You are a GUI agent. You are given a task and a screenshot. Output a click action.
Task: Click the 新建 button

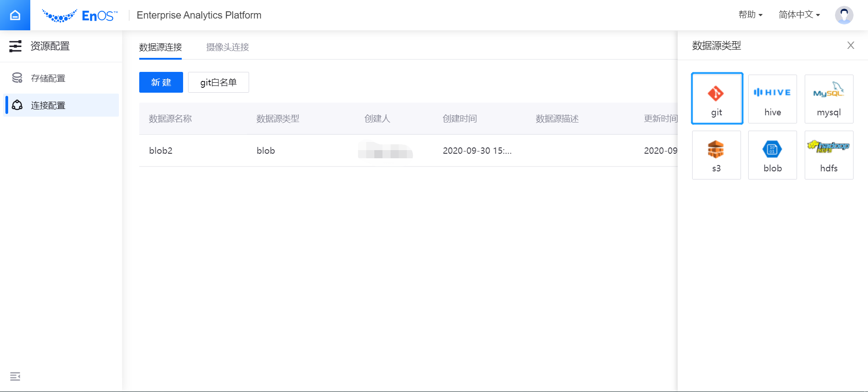tap(161, 82)
